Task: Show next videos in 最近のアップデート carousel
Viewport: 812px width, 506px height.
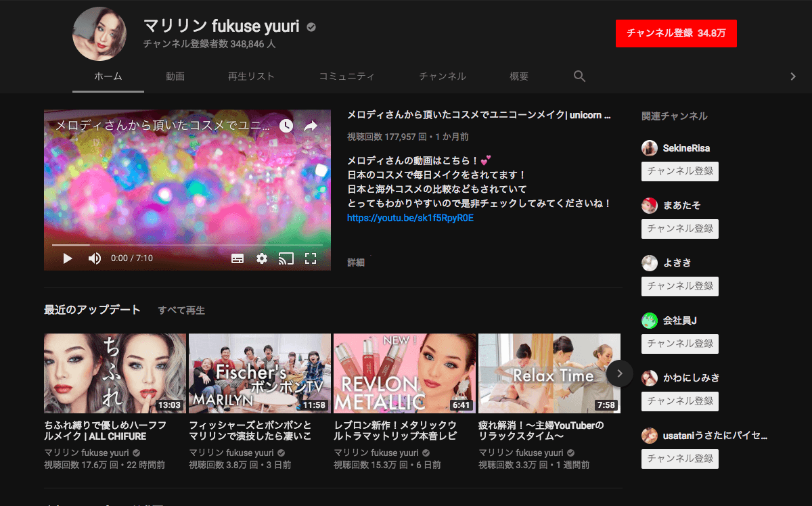Action: click(x=619, y=373)
